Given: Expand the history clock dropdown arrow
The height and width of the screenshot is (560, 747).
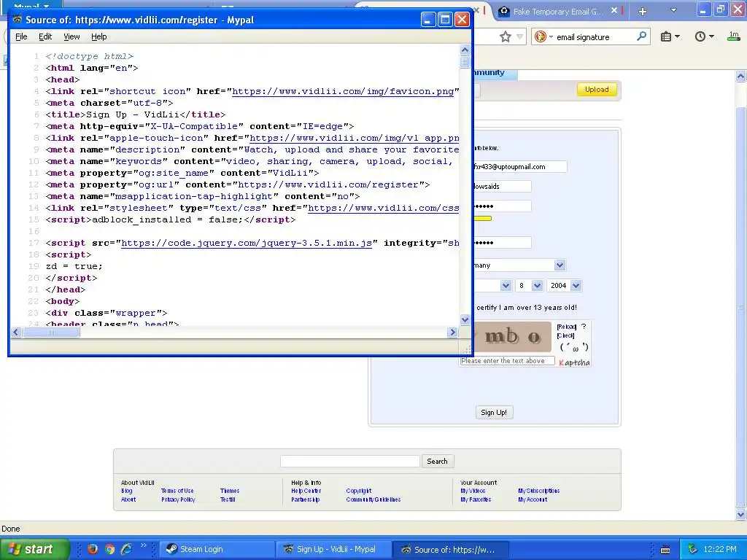Looking at the screenshot, I should point(711,36).
